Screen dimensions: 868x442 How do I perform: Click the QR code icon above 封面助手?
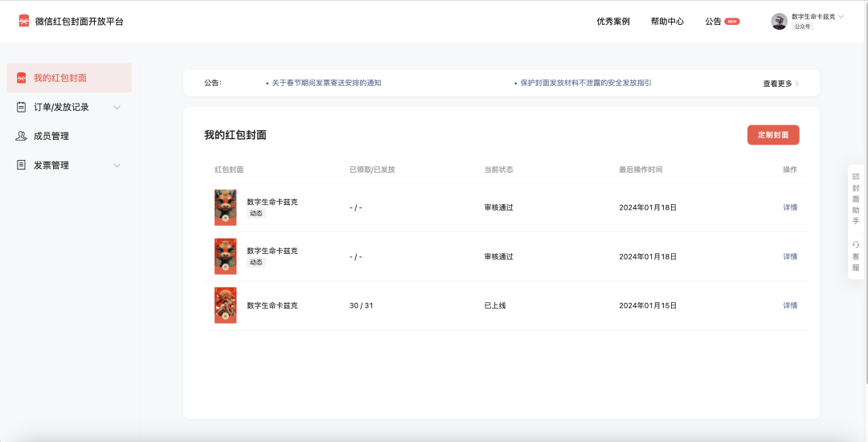pyautogui.click(x=856, y=177)
